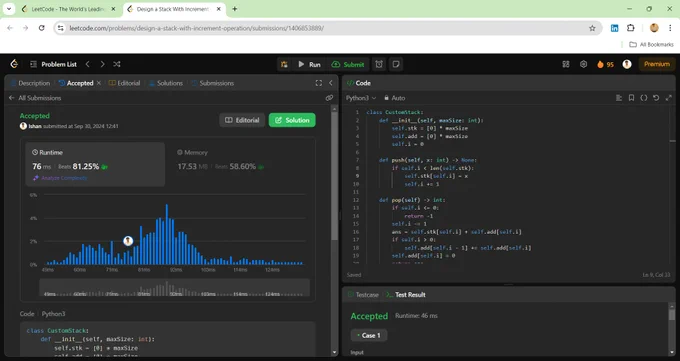The height and width of the screenshot is (361, 680).
Task: Click the address bar URL
Action: pyautogui.click(x=196, y=28)
